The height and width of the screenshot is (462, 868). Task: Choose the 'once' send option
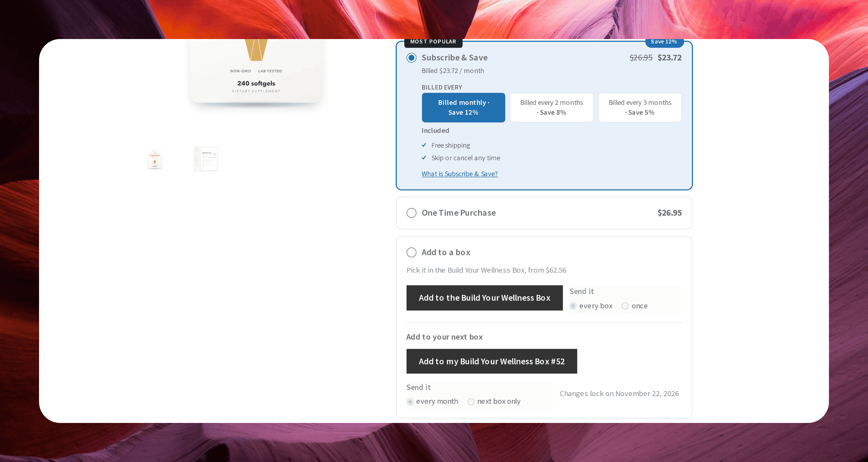click(x=625, y=306)
